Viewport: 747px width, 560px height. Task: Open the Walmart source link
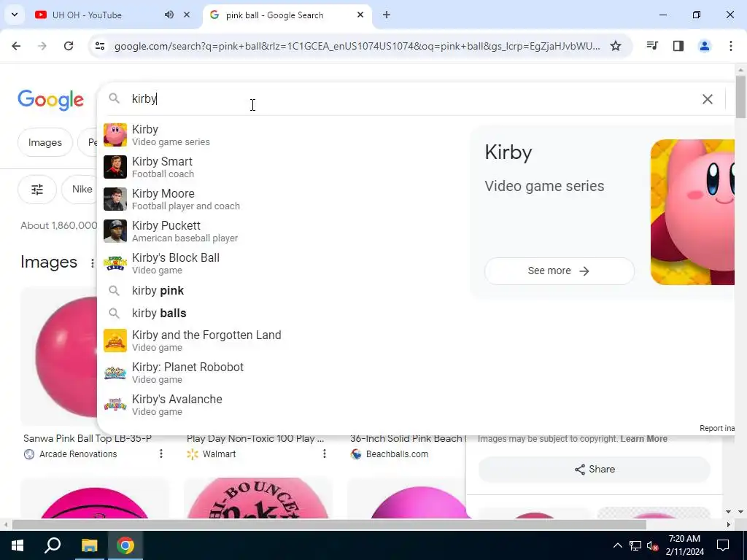(x=219, y=454)
